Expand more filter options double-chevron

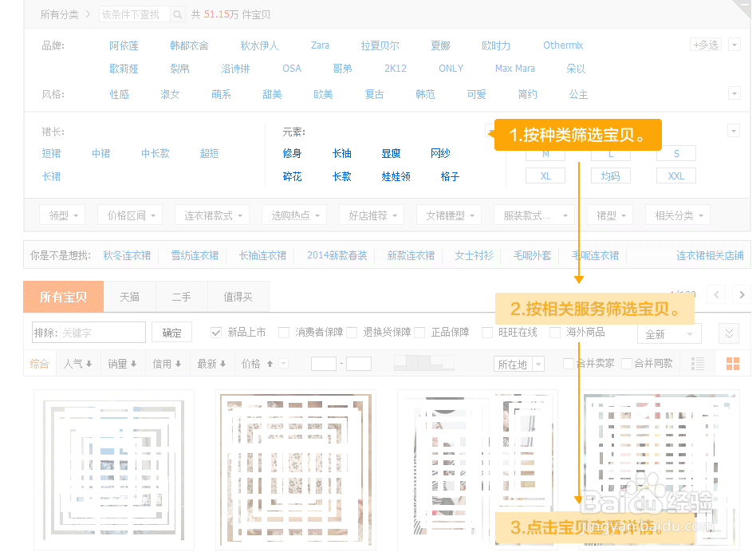pos(729,333)
